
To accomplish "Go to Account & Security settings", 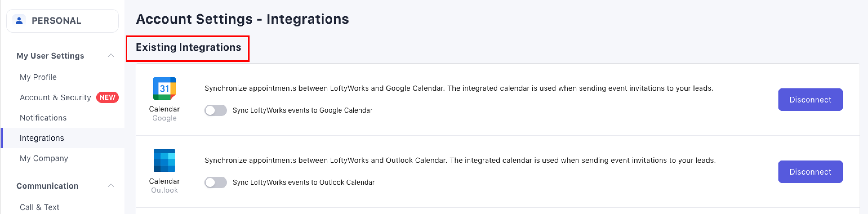I will [x=55, y=97].
